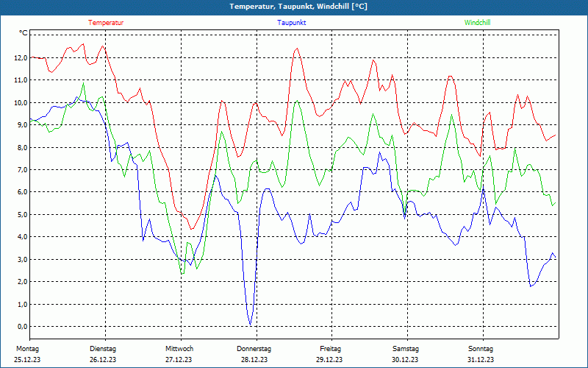Click the 2,0 y-axis value

23,282
